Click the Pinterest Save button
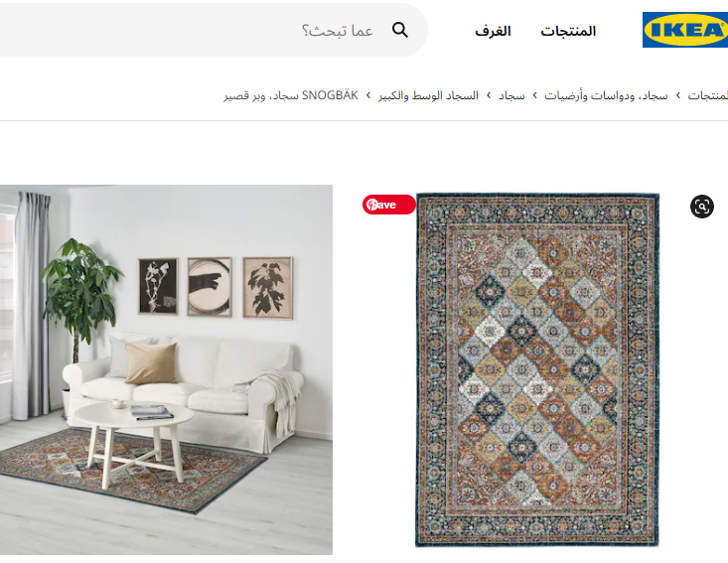Screen dimensions: 728x563 point(389,205)
